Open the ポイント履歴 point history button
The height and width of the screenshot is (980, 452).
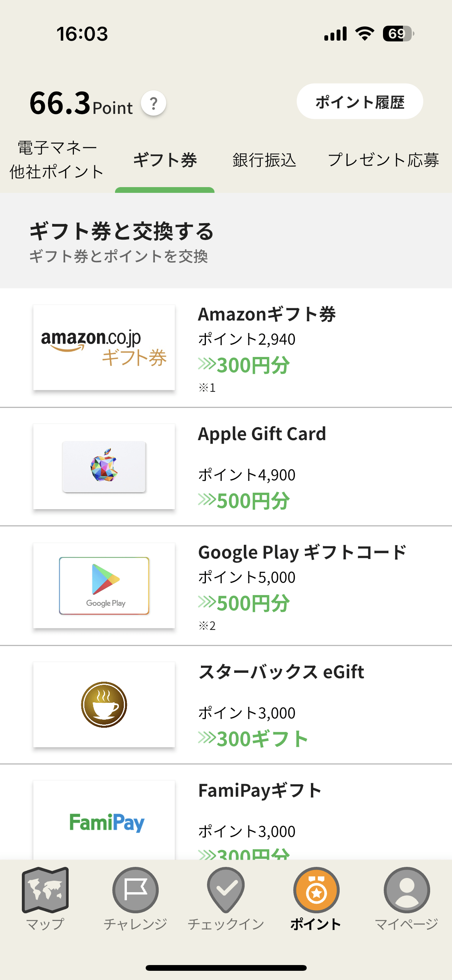360,102
